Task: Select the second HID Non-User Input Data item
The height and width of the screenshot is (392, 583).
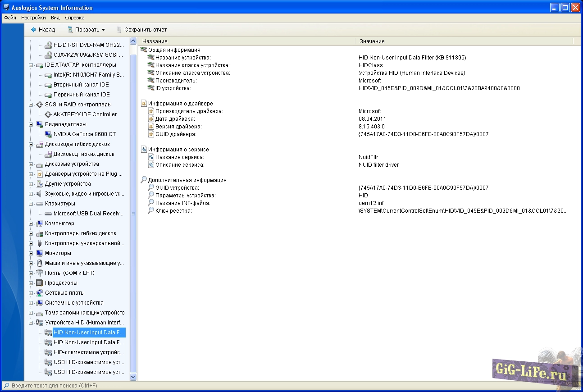Action: (88, 342)
